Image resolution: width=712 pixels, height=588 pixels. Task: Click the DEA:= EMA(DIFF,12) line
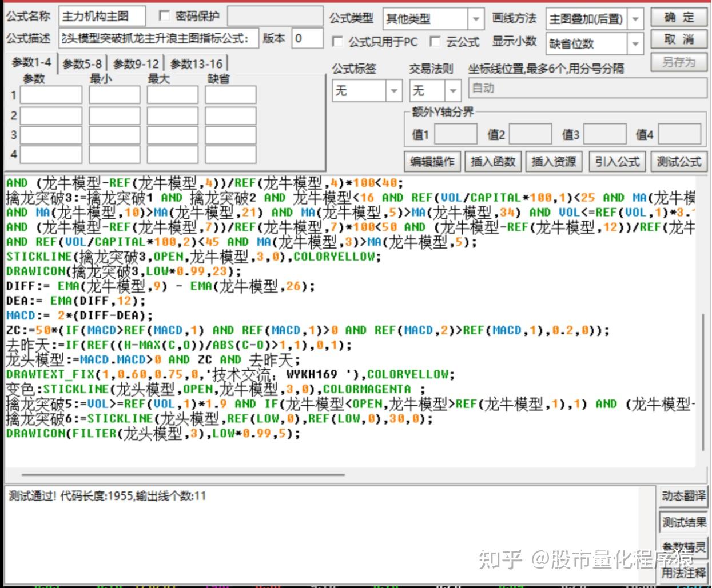76,301
